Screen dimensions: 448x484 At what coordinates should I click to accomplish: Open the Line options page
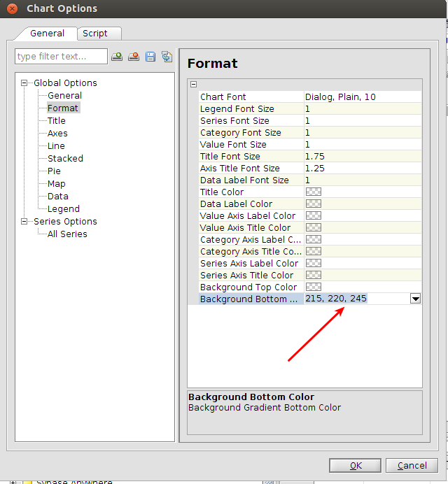[56, 145]
